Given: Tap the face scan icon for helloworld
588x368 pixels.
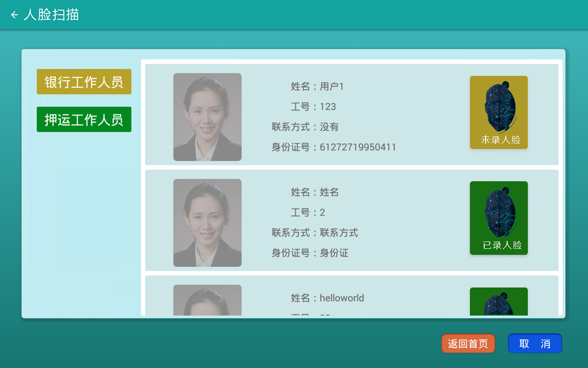Looking at the screenshot, I should coord(499,302).
